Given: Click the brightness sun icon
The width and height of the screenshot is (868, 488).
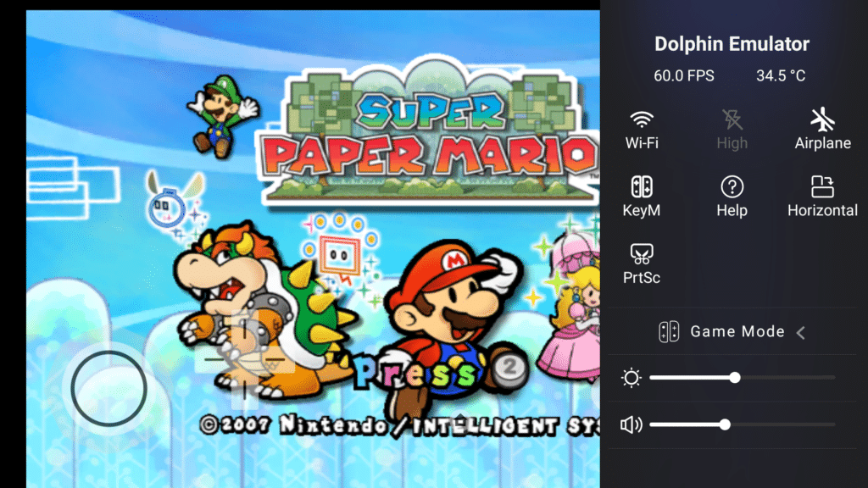Looking at the screenshot, I should pos(632,378).
